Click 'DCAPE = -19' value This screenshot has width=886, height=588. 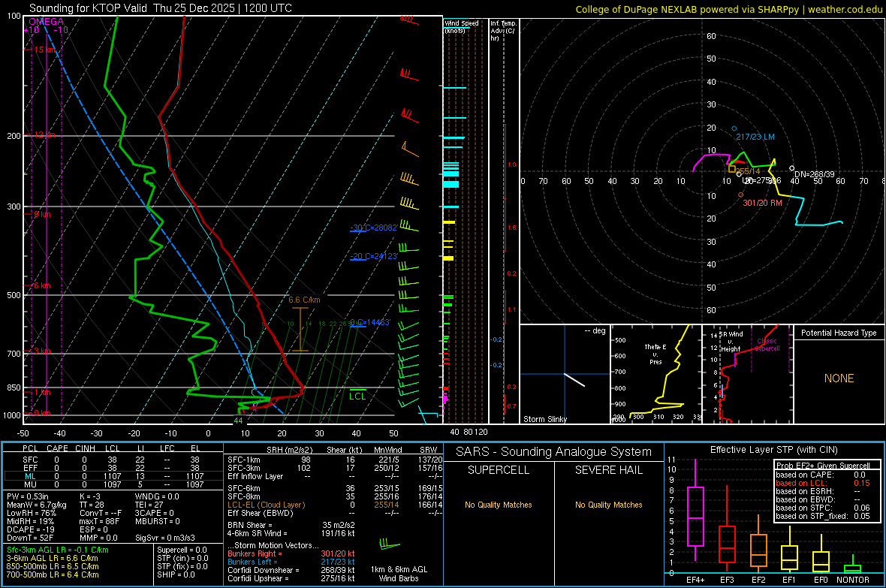coord(31,529)
